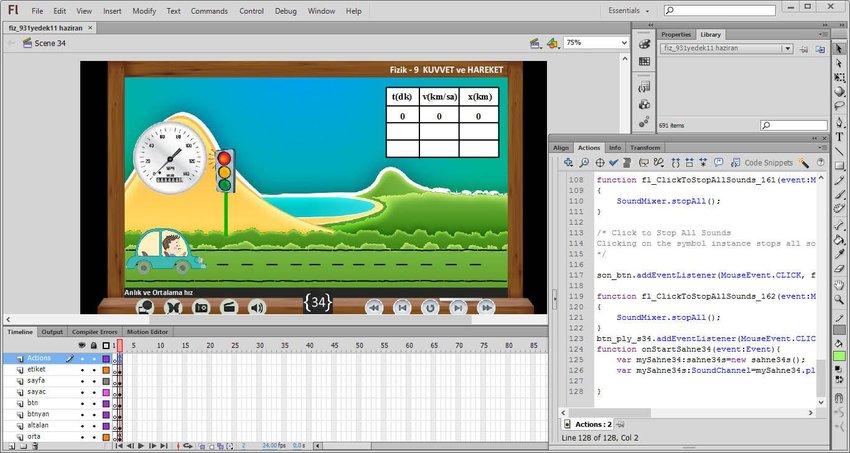This screenshot has height=453, width=850.
Task: Click the Actions panel Help icon
Action: click(820, 162)
